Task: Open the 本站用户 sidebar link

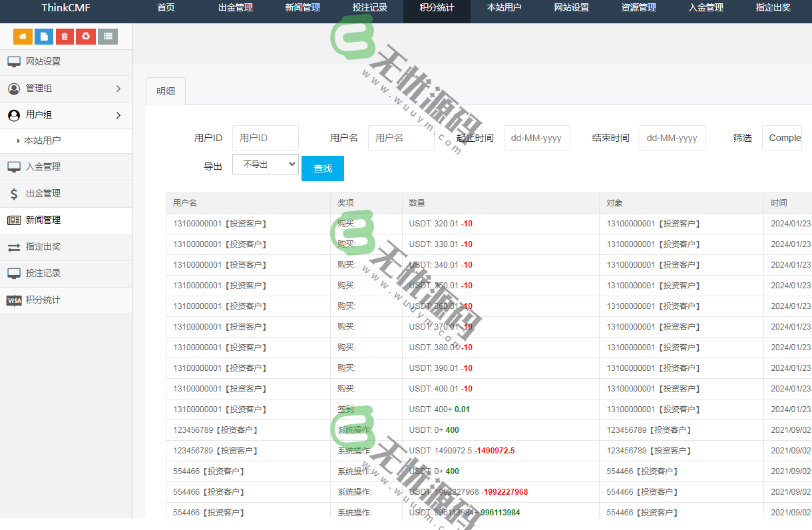Action: pyautogui.click(x=43, y=141)
